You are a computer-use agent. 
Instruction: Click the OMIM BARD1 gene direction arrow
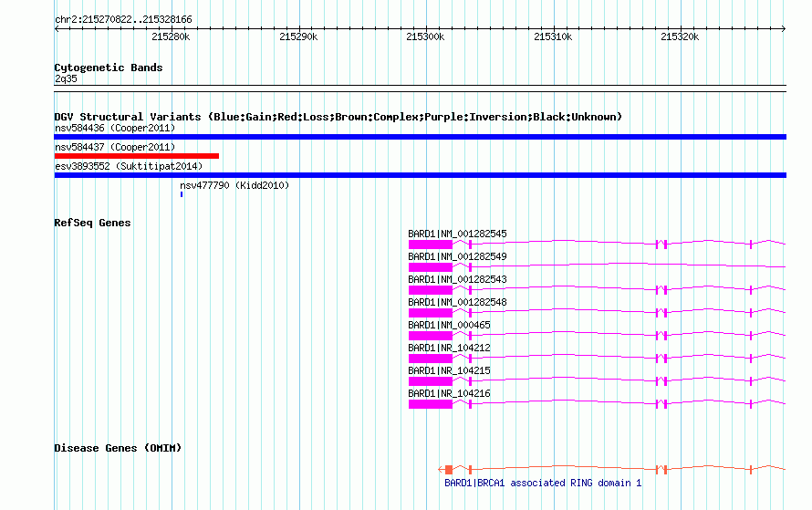441,470
